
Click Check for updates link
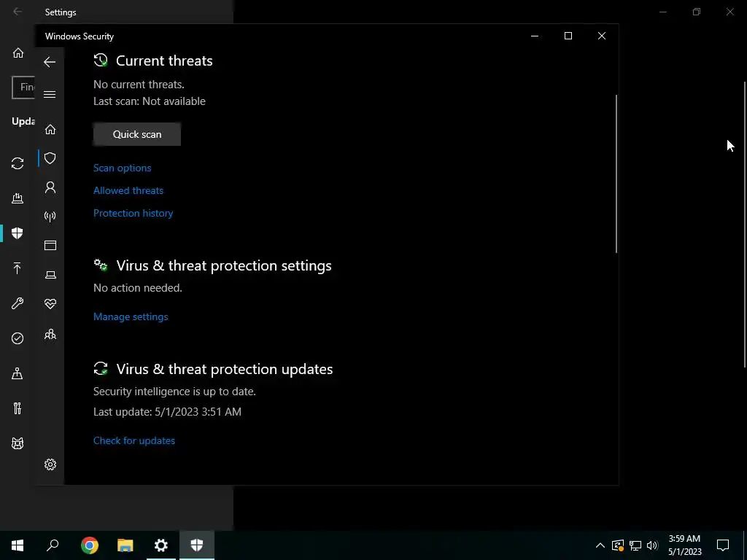click(134, 440)
